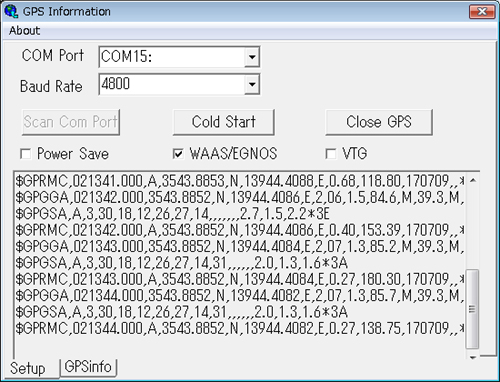Uncheck the WAAS/EGNOS checkbox
The image size is (500, 382).
[178, 154]
